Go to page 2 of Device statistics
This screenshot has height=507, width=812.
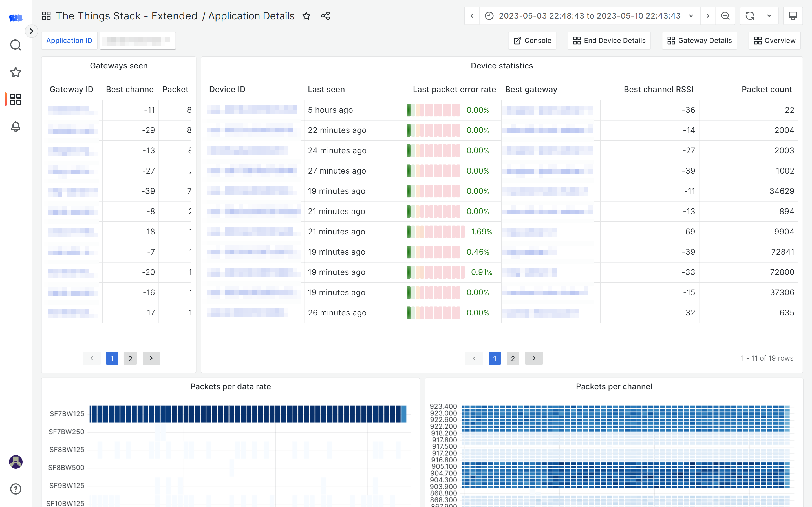coord(513,359)
